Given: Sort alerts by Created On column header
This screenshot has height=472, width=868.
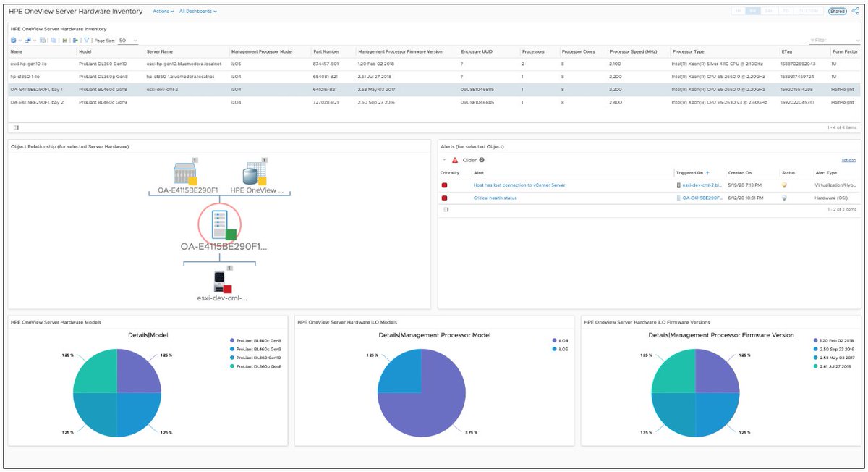Looking at the screenshot, I should (x=739, y=173).
